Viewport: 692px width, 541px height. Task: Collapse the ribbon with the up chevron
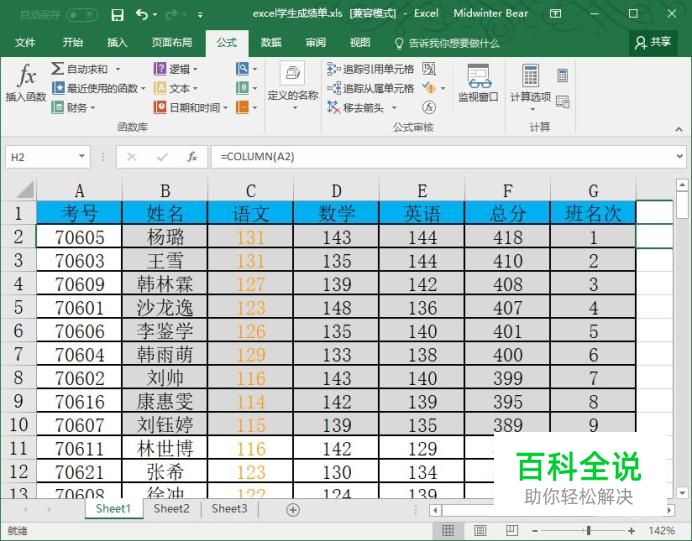(679, 129)
